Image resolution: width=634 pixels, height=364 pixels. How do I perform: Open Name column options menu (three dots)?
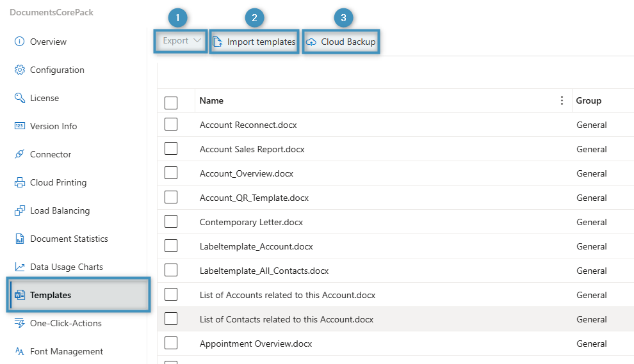(x=562, y=100)
